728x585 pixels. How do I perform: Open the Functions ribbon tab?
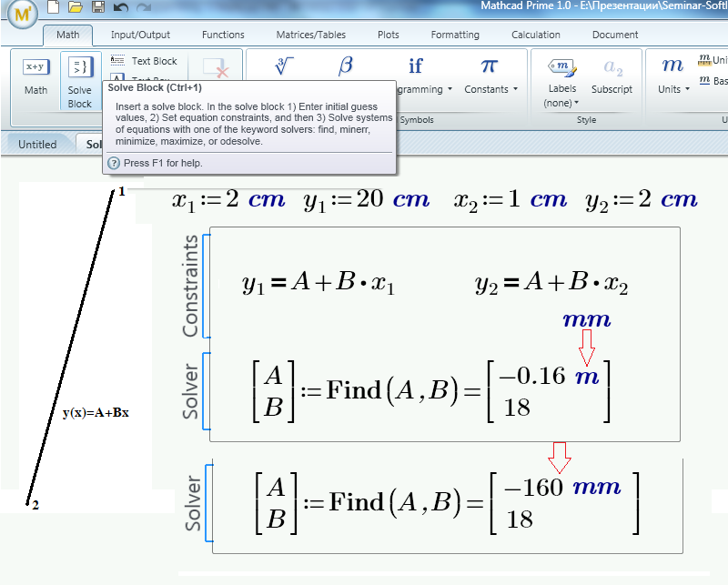point(223,35)
